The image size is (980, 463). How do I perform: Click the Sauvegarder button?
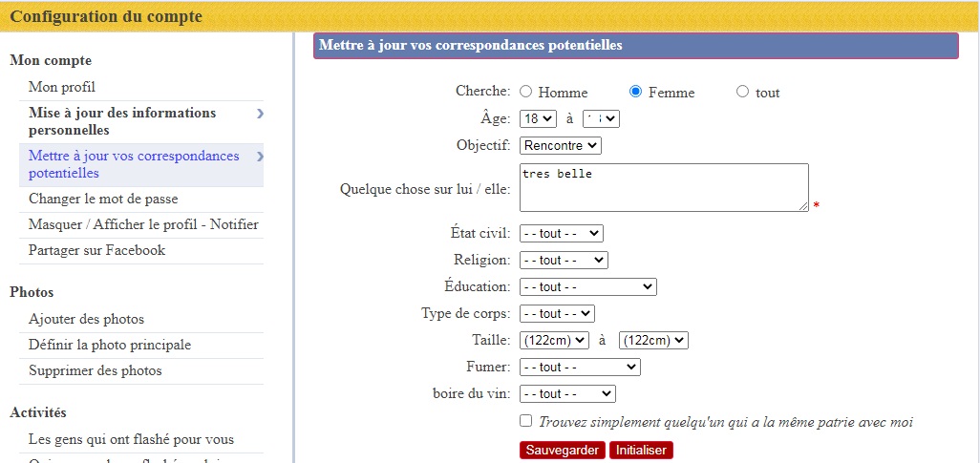point(563,450)
